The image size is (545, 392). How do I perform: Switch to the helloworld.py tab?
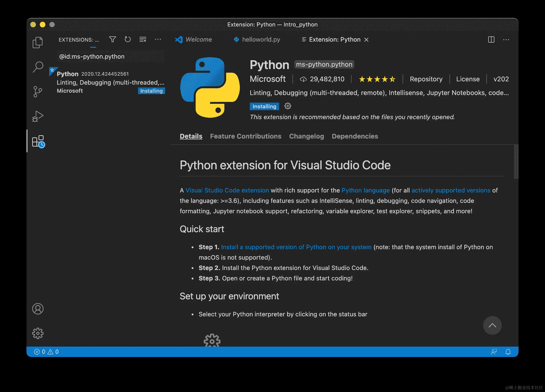(261, 39)
